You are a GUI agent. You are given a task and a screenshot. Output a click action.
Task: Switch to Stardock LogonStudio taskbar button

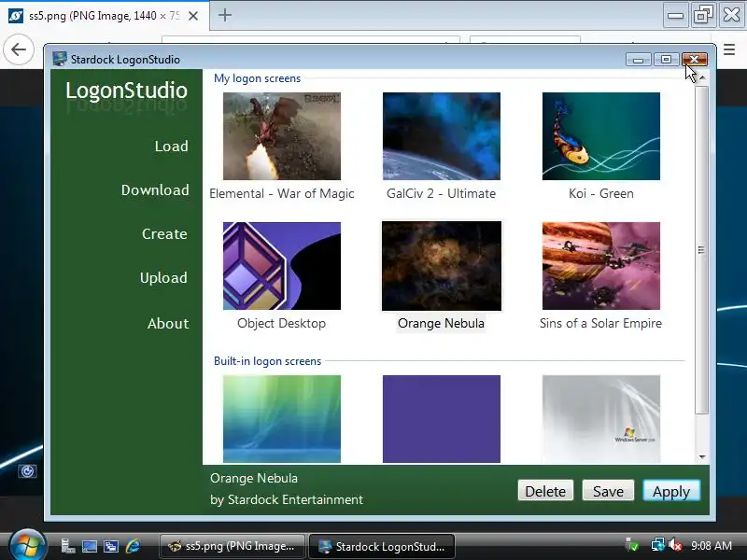(382, 546)
